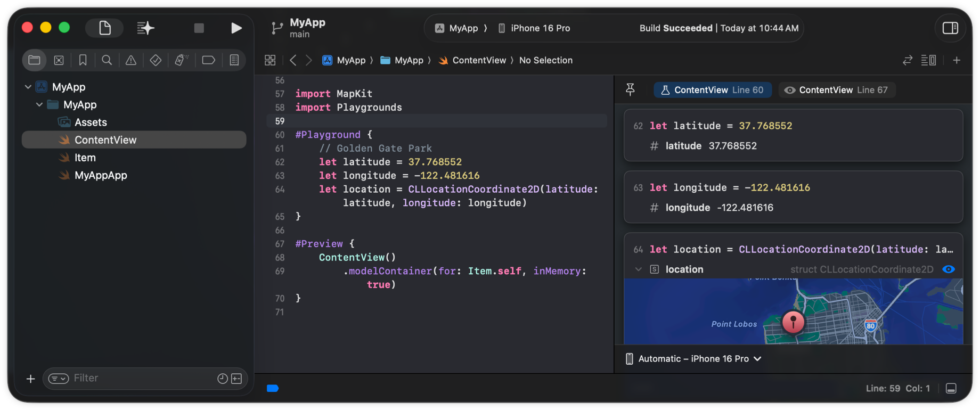Pin the canvas preview
Image resolution: width=980 pixels, height=410 pixels.
(630, 90)
